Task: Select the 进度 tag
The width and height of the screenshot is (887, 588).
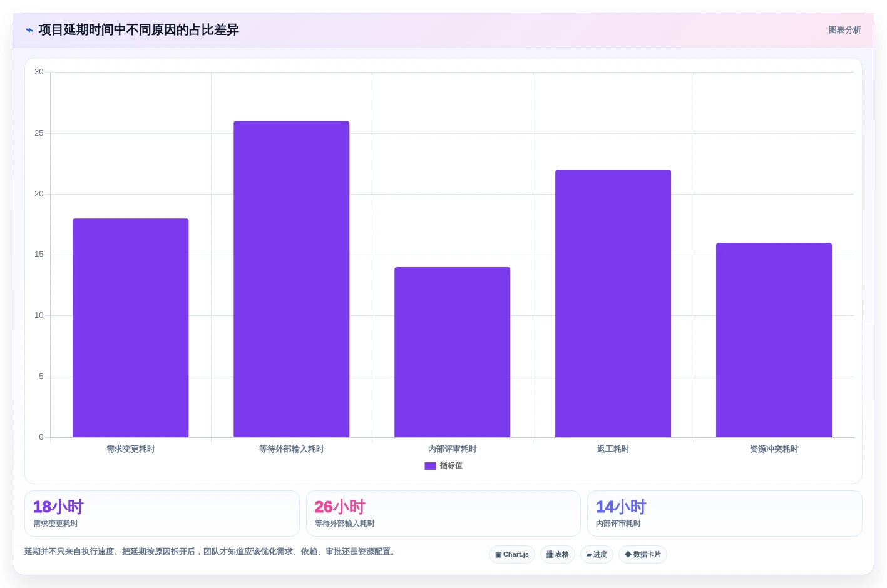Action: pyautogui.click(x=597, y=555)
